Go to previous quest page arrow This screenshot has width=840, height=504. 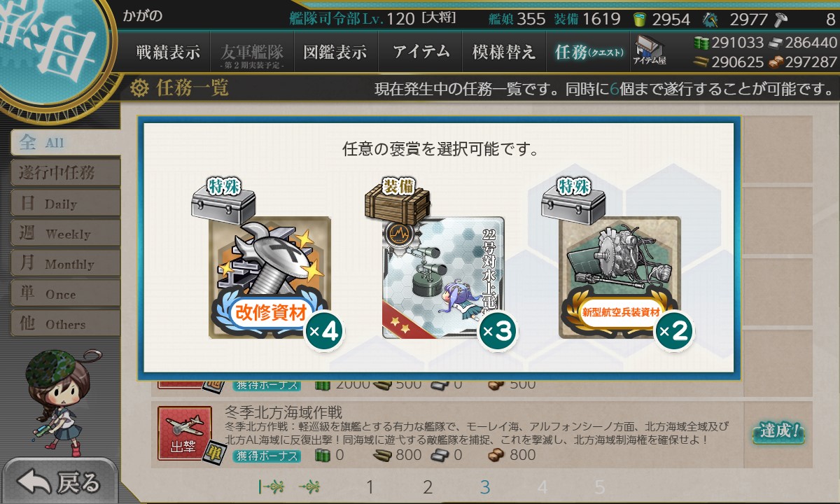click(x=310, y=486)
